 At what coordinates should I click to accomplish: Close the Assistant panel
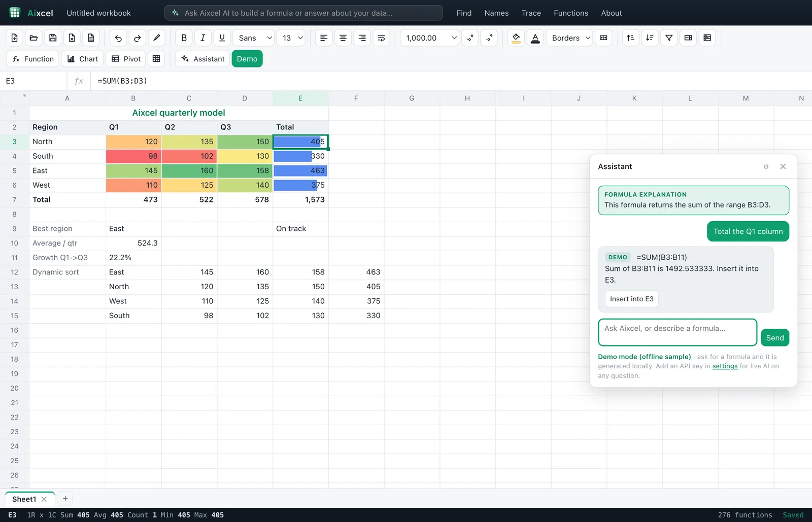point(783,166)
